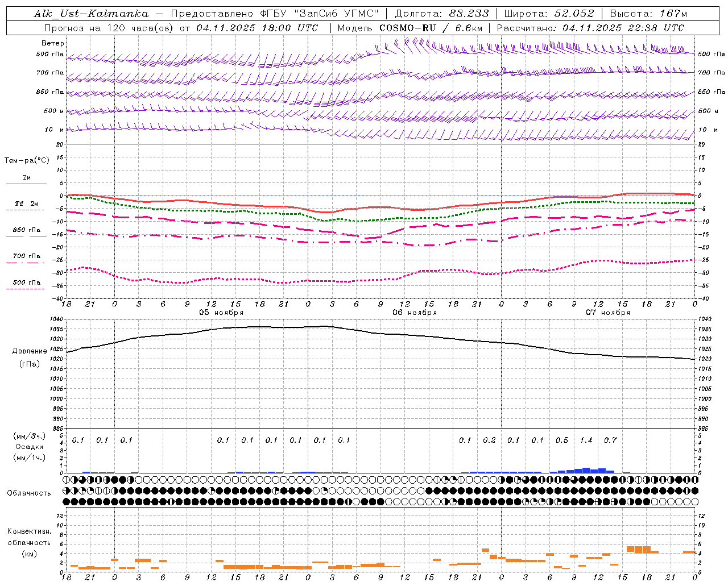Click the Давление pressure panel label
This screenshot has width=728, height=582.
tap(29, 351)
